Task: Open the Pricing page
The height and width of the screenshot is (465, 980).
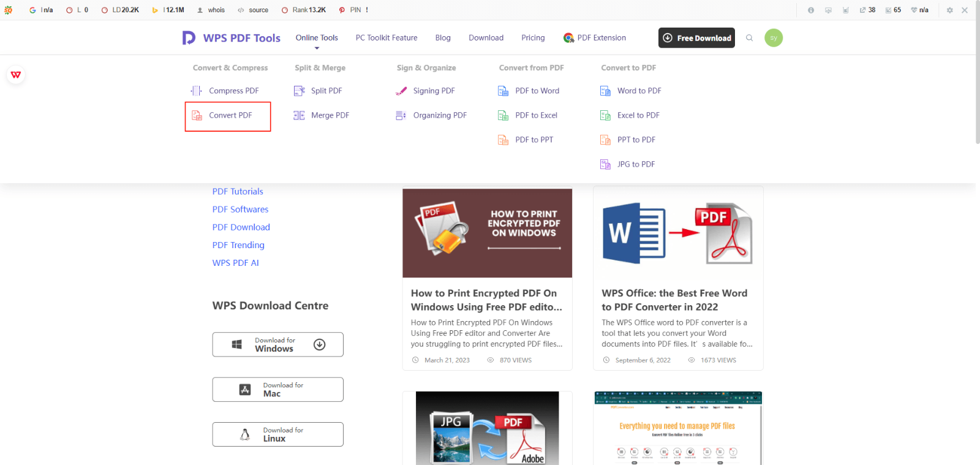Action: 533,38
